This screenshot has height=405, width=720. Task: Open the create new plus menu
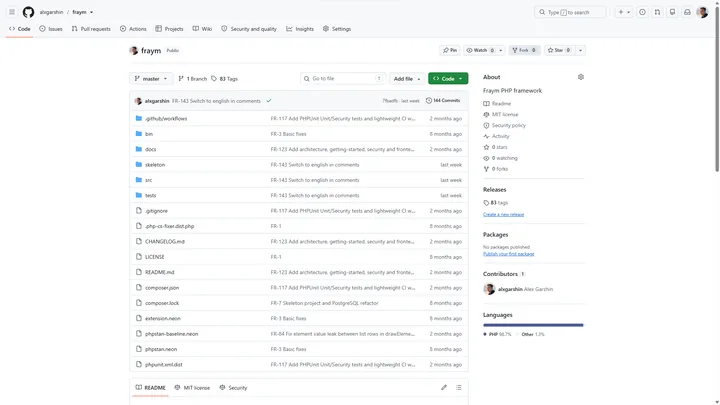click(621, 12)
